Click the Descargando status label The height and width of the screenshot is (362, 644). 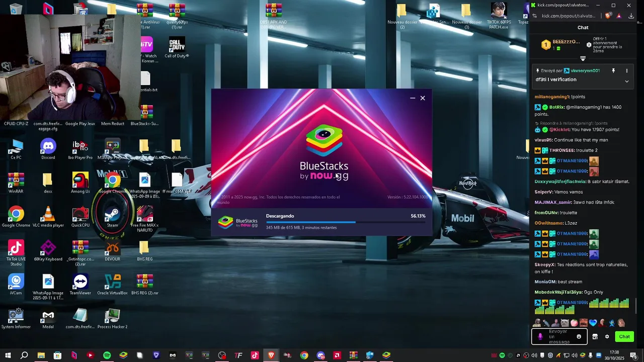tap(280, 216)
